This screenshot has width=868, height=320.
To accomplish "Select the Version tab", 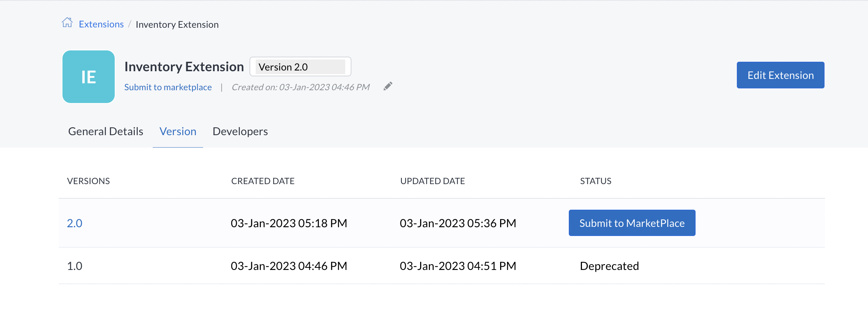I will [x=178, y=132].
